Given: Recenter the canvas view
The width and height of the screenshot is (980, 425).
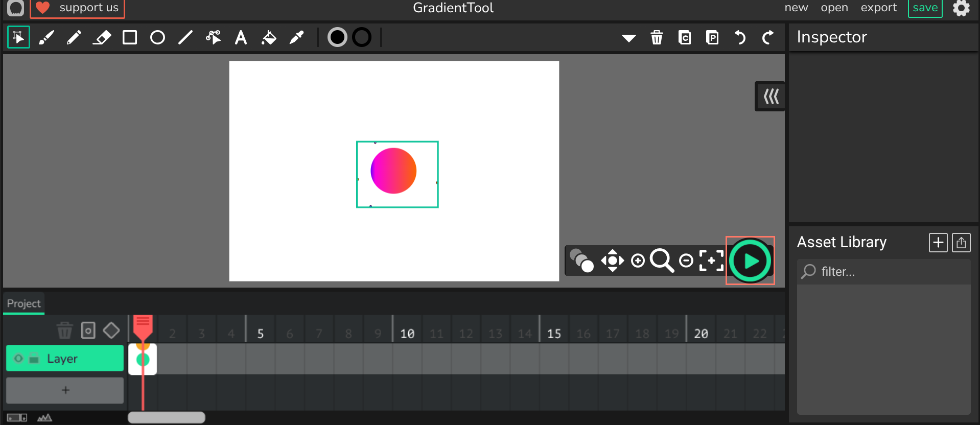Looking at the screenshot, I should click(711, 261).
